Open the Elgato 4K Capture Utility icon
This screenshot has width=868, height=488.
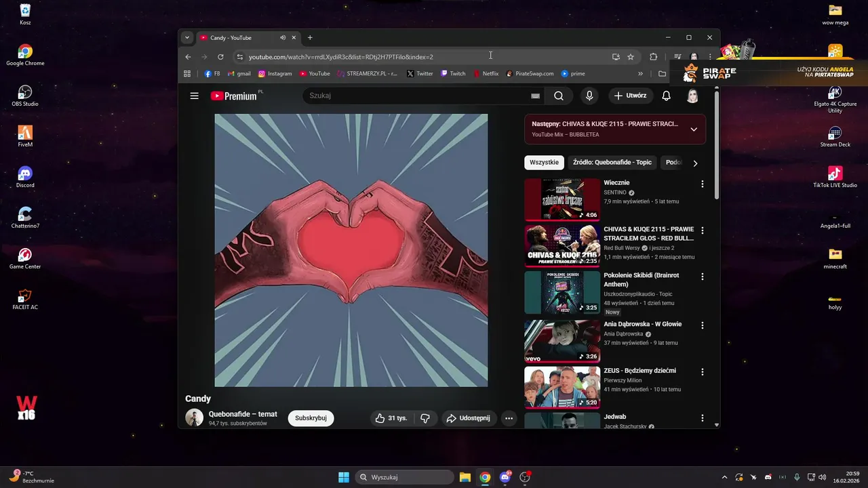[835, 99]
